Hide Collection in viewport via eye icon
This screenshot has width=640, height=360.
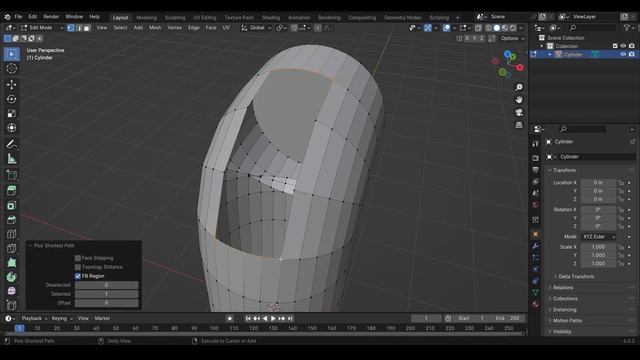coord(623,46)
